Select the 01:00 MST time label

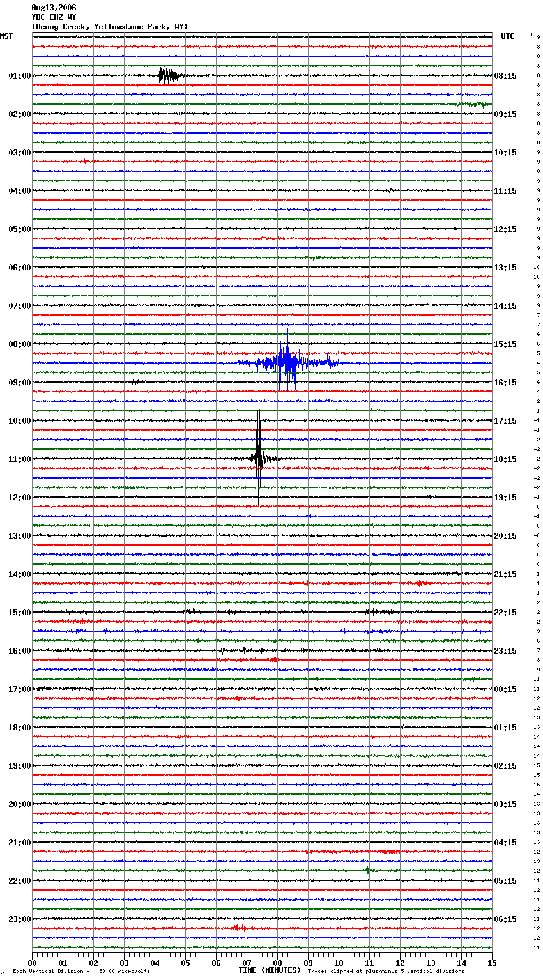(20, 76)
